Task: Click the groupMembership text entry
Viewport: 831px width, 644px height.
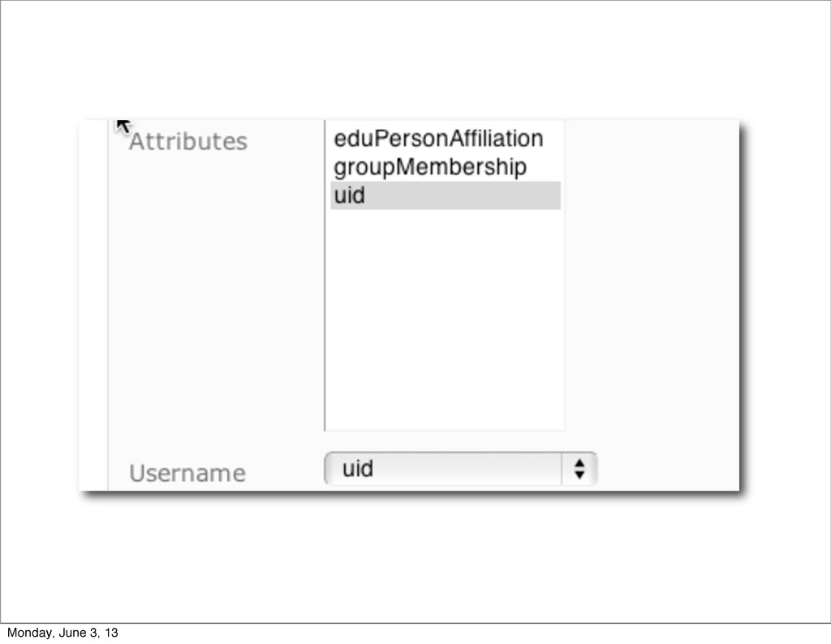Action: point(430,167)
